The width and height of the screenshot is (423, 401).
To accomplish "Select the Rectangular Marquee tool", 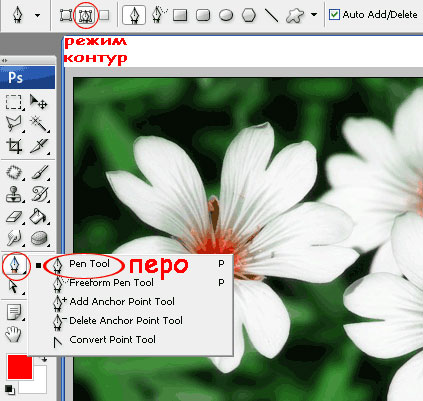I will (x=14, y=102).
